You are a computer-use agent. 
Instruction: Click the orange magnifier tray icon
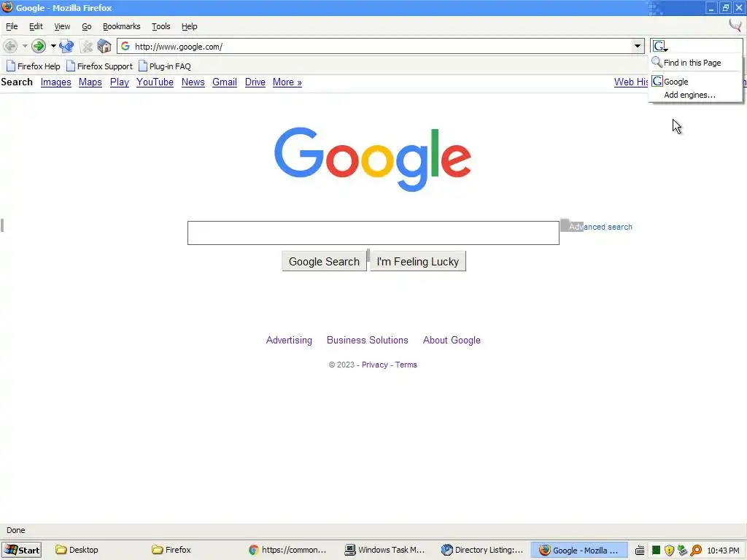click(696, 551)
